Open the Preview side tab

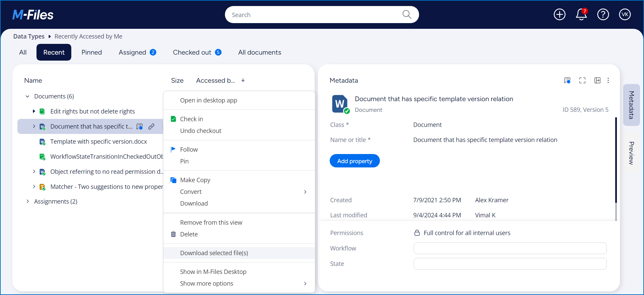(x=632, y=153)
